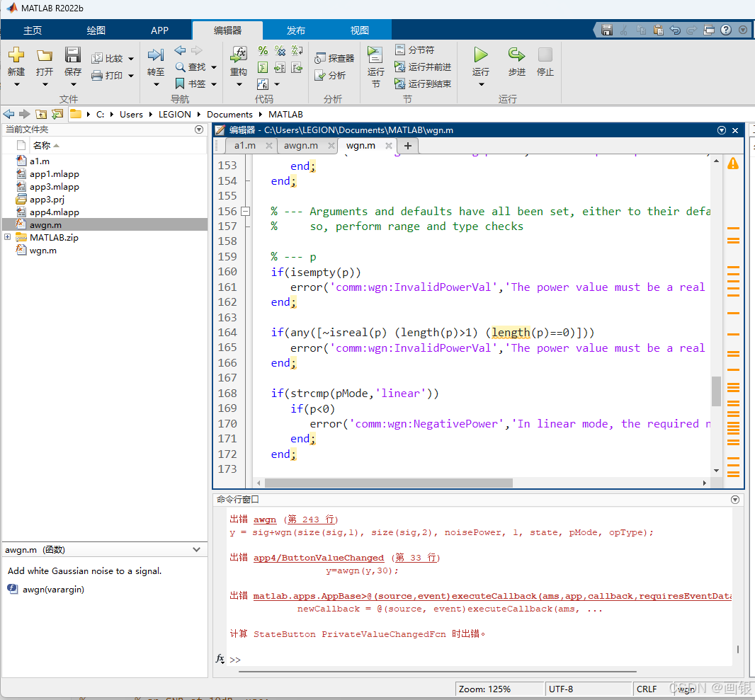Click the uncomment icon
The image size is (755, 700).
pos(280,50)
